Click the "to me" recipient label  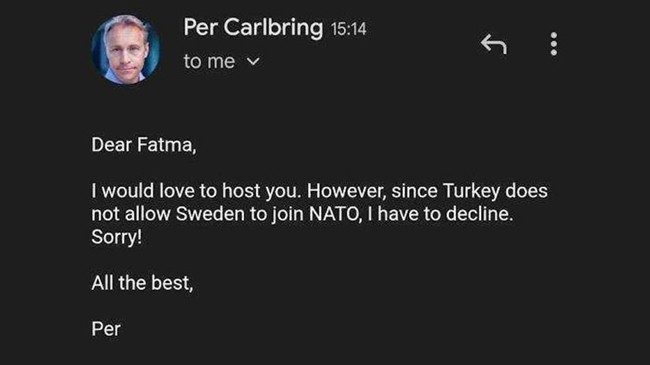[209, 61]
